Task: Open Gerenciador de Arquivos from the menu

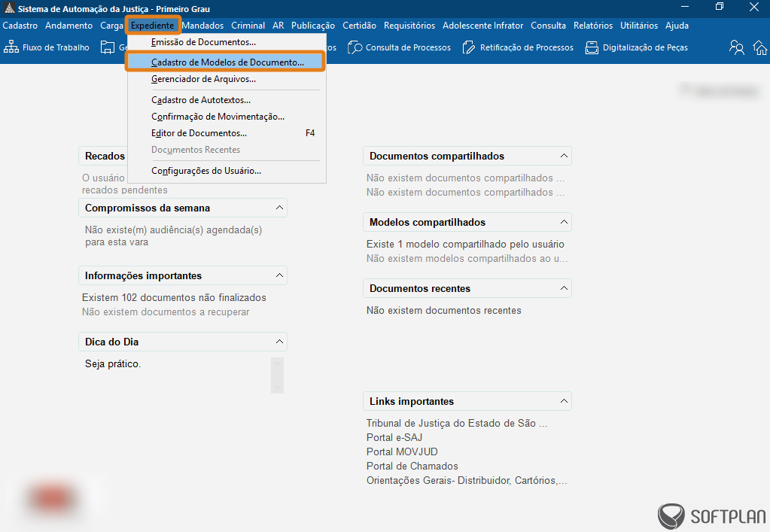Action: [x=227, y=79]
